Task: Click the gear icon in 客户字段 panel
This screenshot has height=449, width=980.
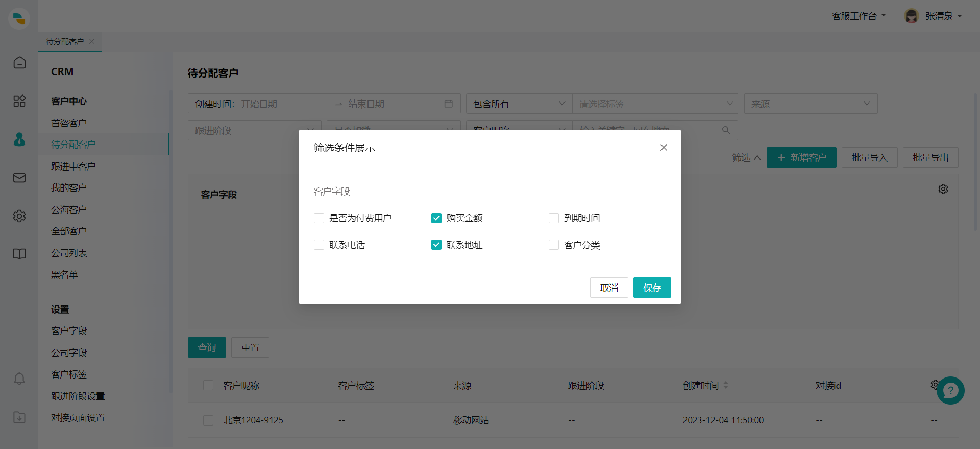Action: pyautogui.click(x=943, y=189)
